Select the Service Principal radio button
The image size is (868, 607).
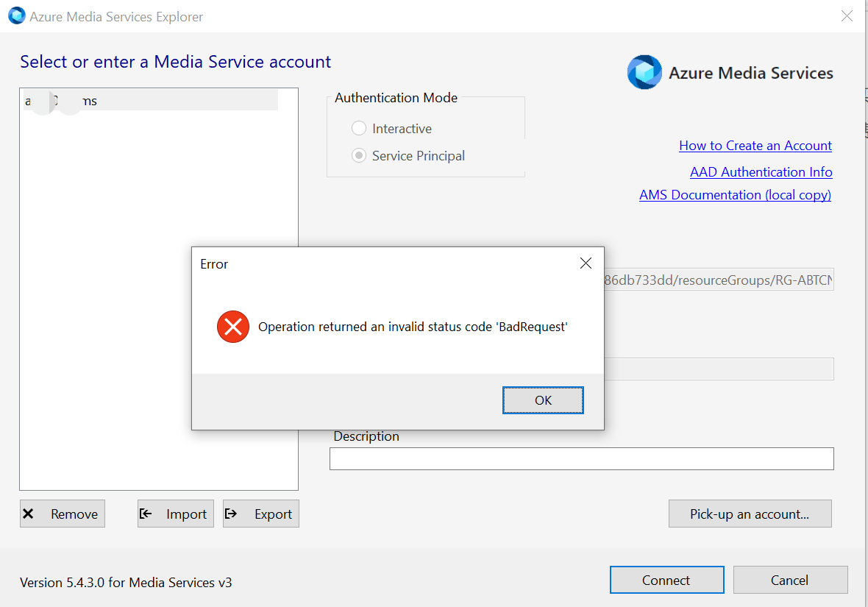click(x=359, y=156)
